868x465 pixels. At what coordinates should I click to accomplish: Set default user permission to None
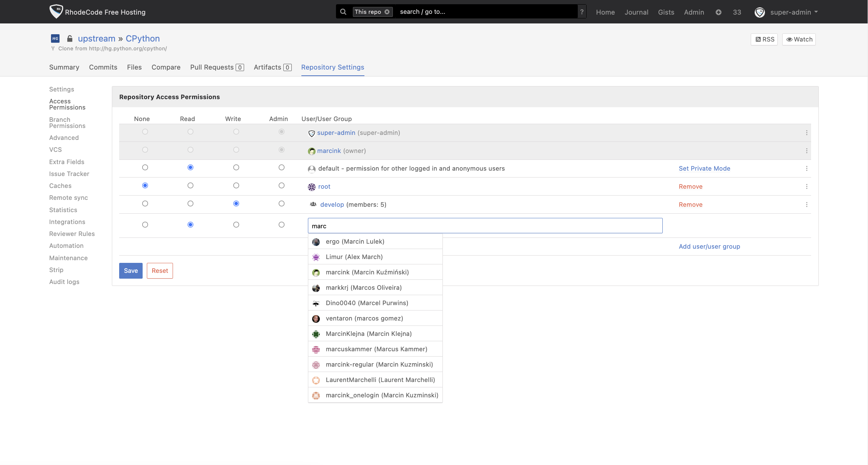145,167
